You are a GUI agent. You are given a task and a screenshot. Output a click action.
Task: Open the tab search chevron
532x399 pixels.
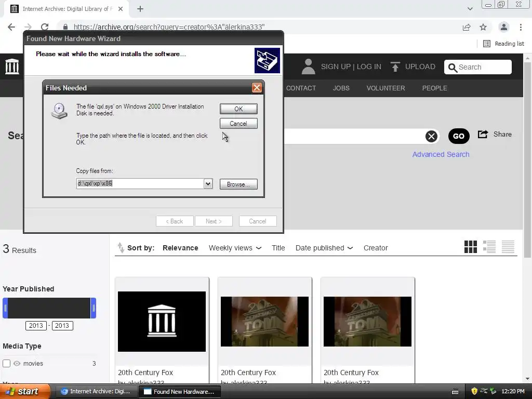(x=470, y=9)
